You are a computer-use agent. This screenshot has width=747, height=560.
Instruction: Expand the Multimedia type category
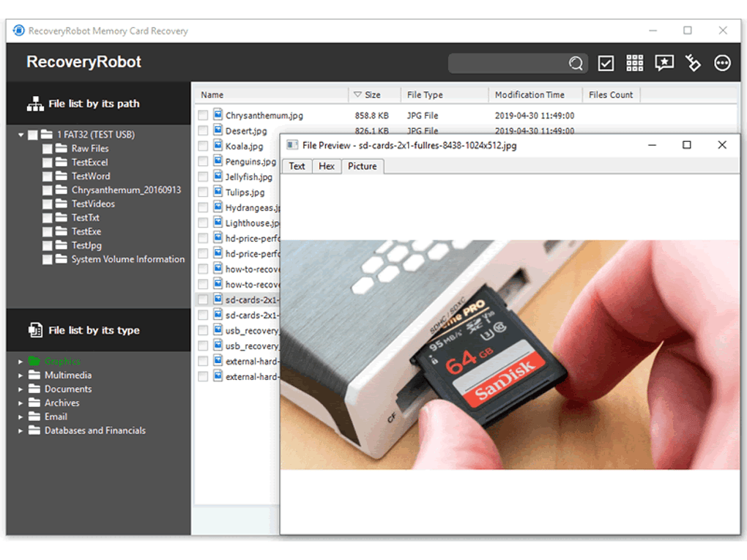[x=21, y=376]
